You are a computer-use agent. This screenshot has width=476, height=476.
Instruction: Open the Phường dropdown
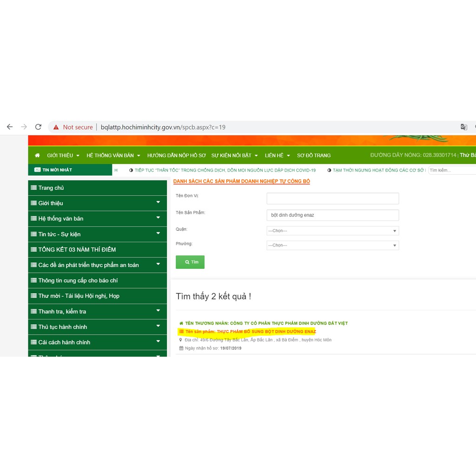(x=332, y=245)
